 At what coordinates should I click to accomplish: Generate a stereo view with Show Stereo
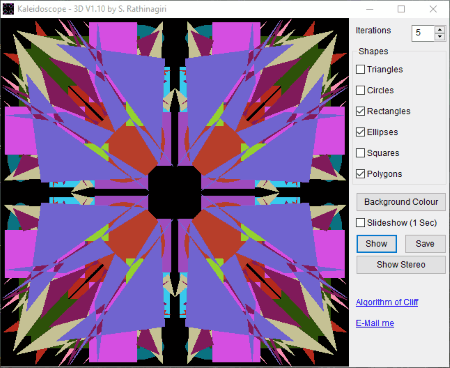coord(401,265)
